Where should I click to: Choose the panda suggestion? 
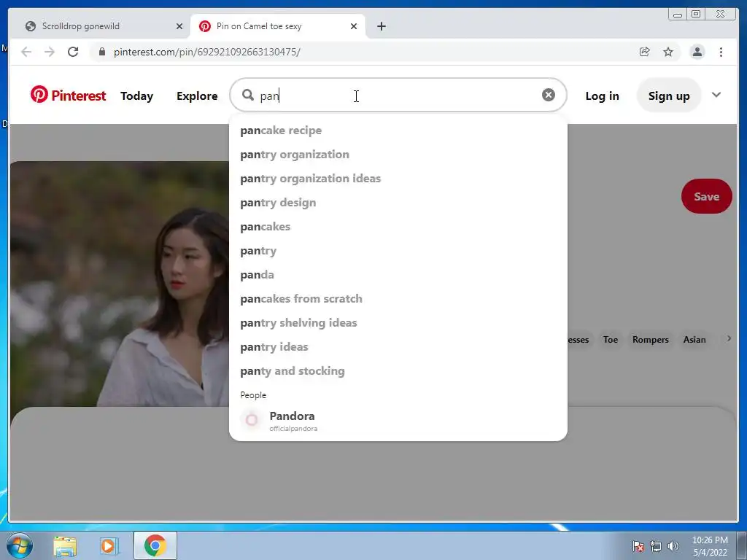click(x=398, y=274)
